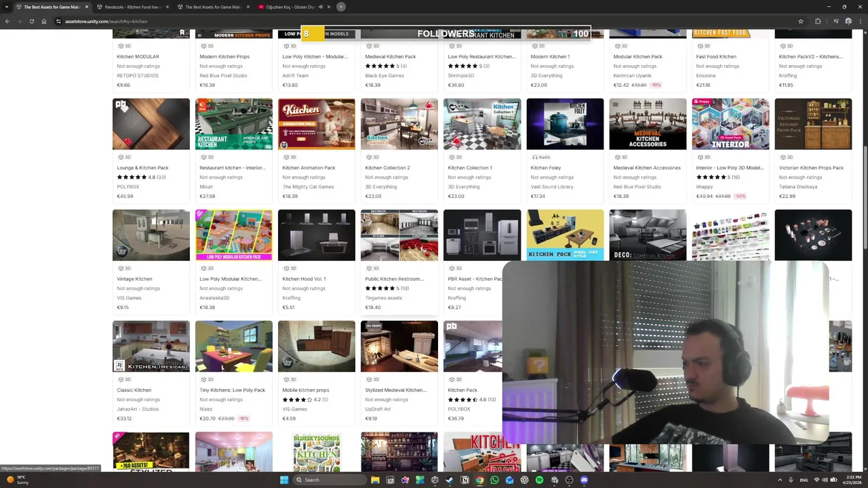Open Lounge & Kitchen Pack thumbnail

[151, 124]
